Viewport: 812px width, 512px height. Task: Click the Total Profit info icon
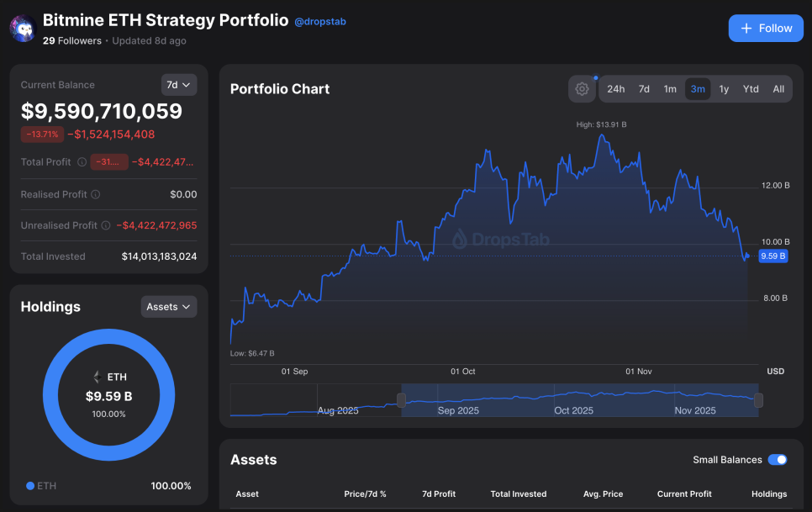pos(82,162)
